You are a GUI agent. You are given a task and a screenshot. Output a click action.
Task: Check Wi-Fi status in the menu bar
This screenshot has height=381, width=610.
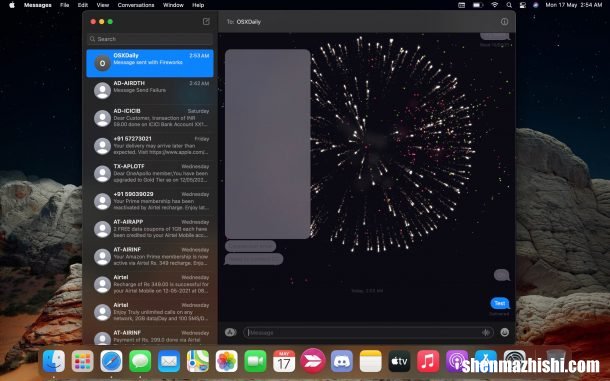coord(494,5)
